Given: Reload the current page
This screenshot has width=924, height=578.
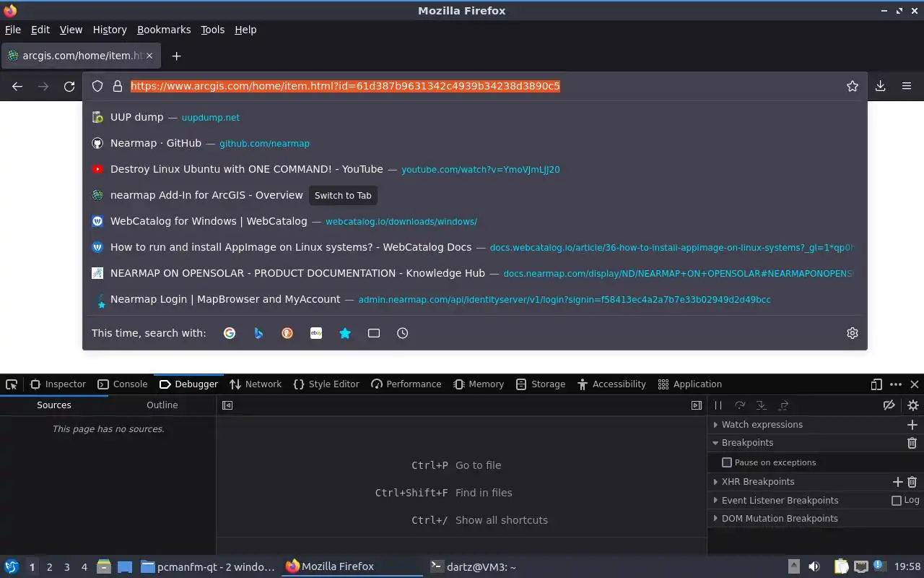Looking at the screenshot, I should click(x=69, y=87).
